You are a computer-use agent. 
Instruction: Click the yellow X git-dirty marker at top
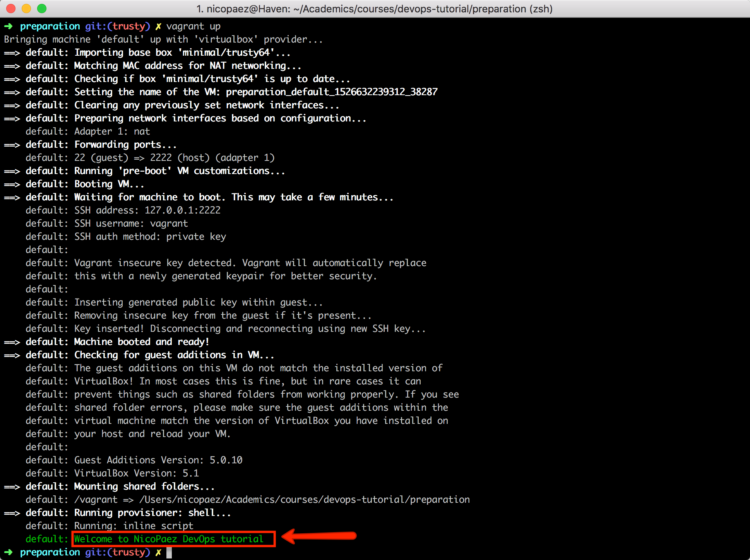click(x=158, y=26)
